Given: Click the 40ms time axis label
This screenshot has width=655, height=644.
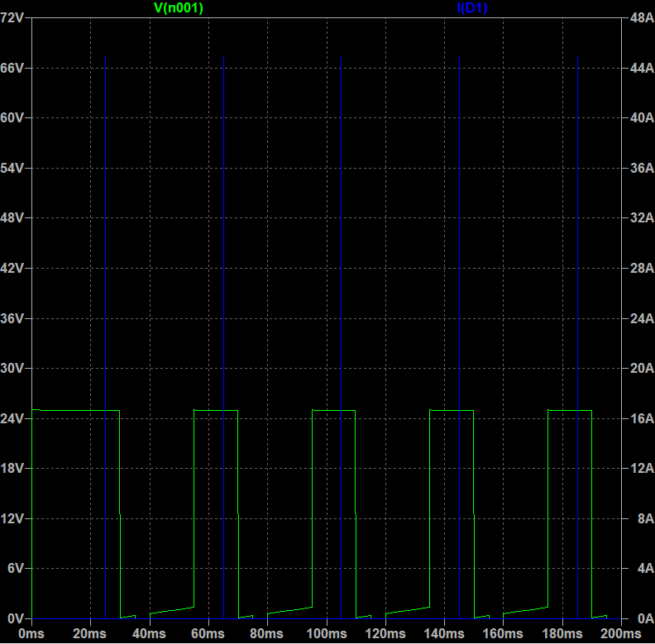Looking at the screenshot, I should [149, 633].
